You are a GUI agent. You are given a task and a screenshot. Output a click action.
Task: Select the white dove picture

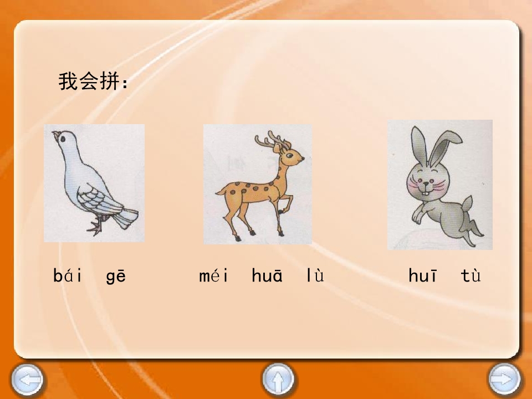coord(94,183)
